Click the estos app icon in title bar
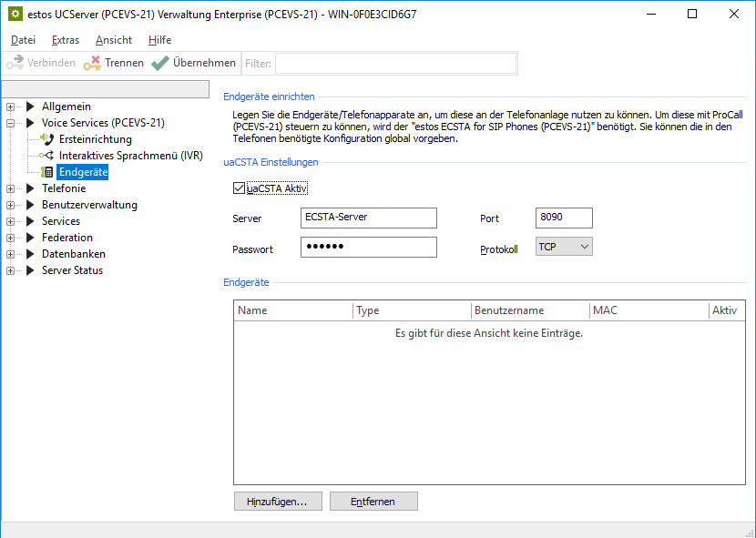This screenshot has height=538, width=756. [15, 15]
